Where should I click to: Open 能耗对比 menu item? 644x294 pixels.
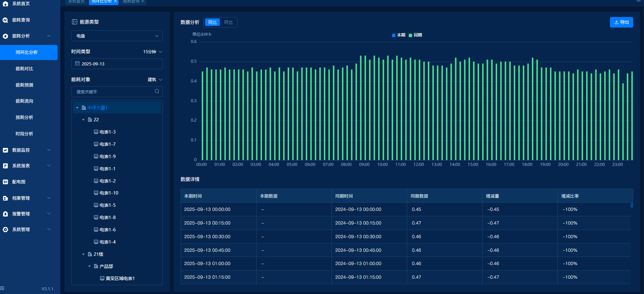coord(25,69)
